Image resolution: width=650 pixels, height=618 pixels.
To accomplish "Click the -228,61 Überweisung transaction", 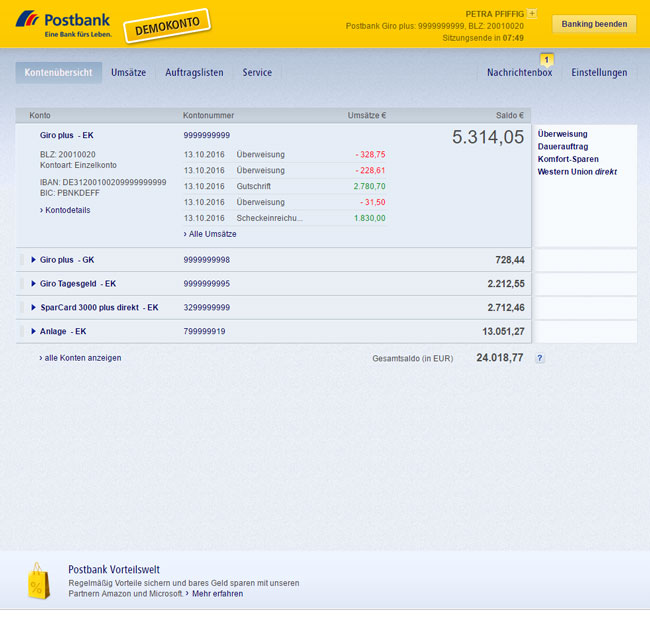I will coord(284,170).
